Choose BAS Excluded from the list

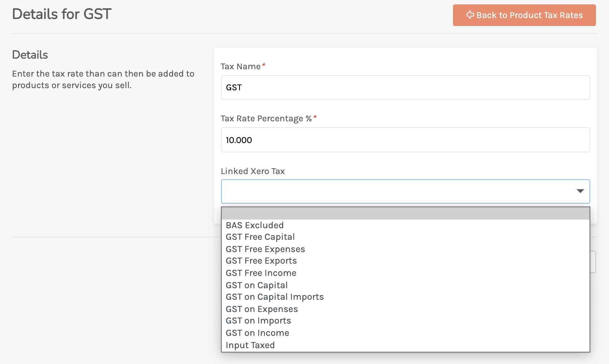coord(255,225)
